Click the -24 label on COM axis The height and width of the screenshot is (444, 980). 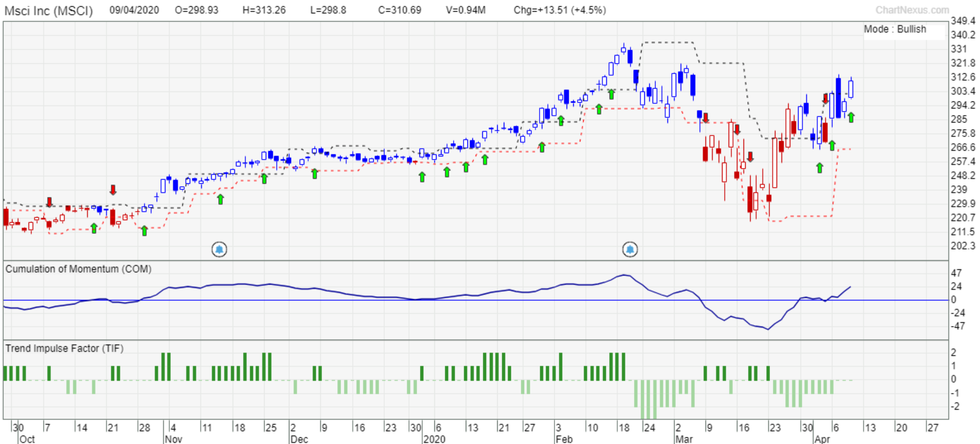[x=958, y=313]
